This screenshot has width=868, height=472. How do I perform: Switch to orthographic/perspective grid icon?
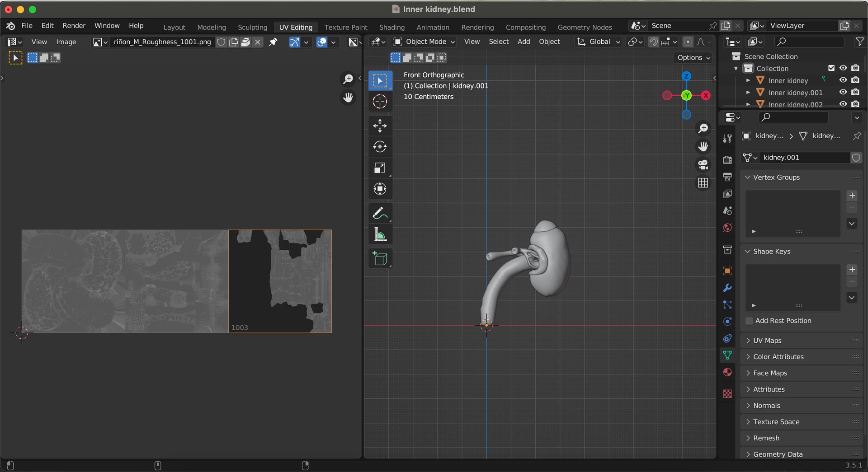click(703, 183)
